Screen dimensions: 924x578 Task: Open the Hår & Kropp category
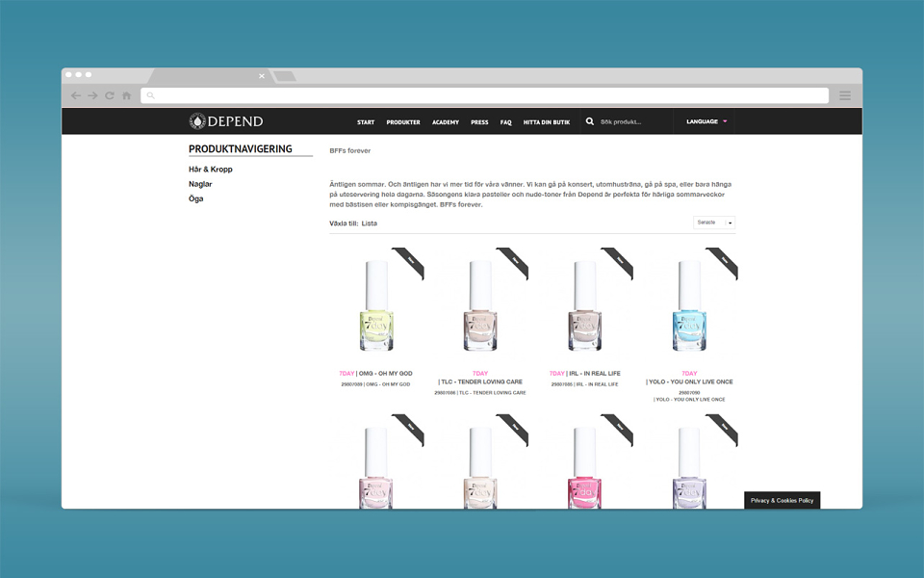pyautogui.click(x=211, y=170)
